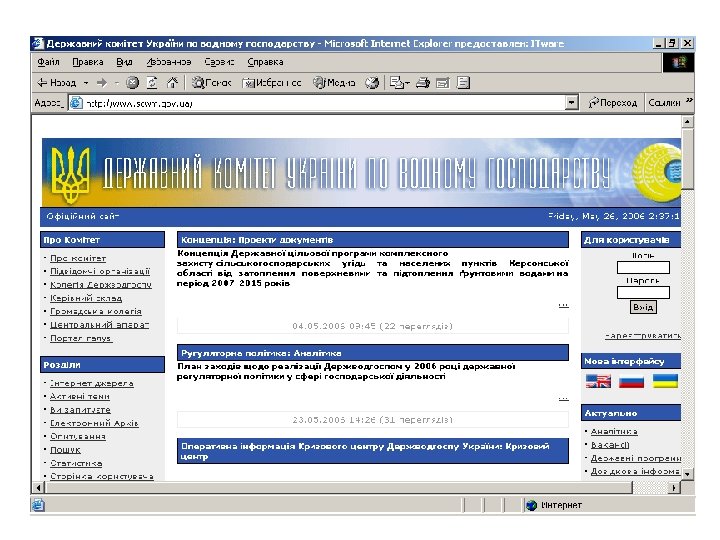
Task: Open the Forward button history dropdown arrow
Action: [x=116, y=83]
